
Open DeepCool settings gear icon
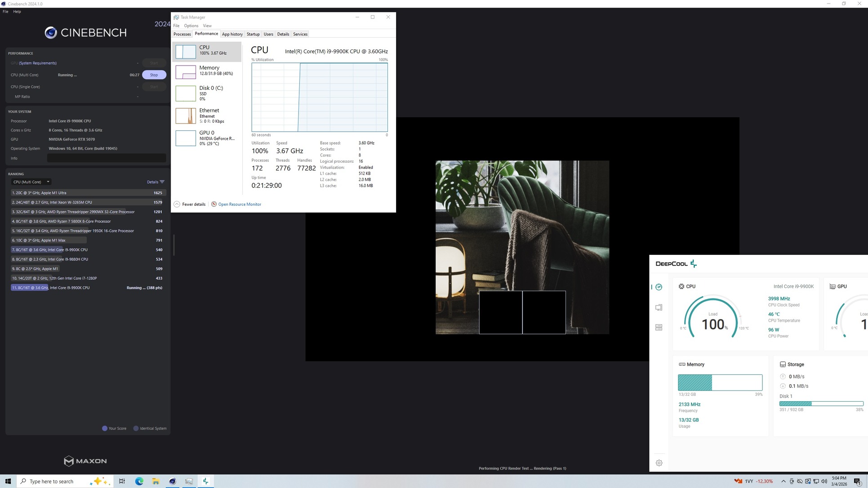coord(659,463)
